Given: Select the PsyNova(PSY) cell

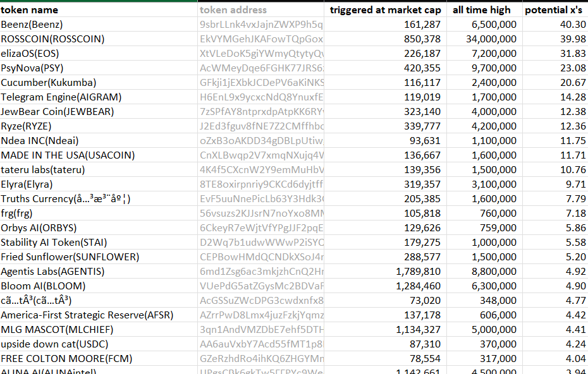Looking at the screenshot, I should [x=99, y=68].
